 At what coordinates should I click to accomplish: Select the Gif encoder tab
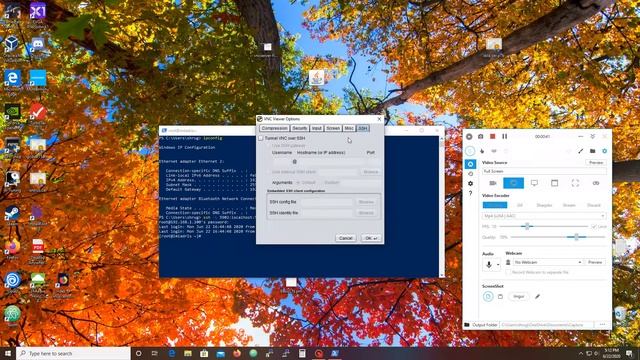click(x=520, y=205)
